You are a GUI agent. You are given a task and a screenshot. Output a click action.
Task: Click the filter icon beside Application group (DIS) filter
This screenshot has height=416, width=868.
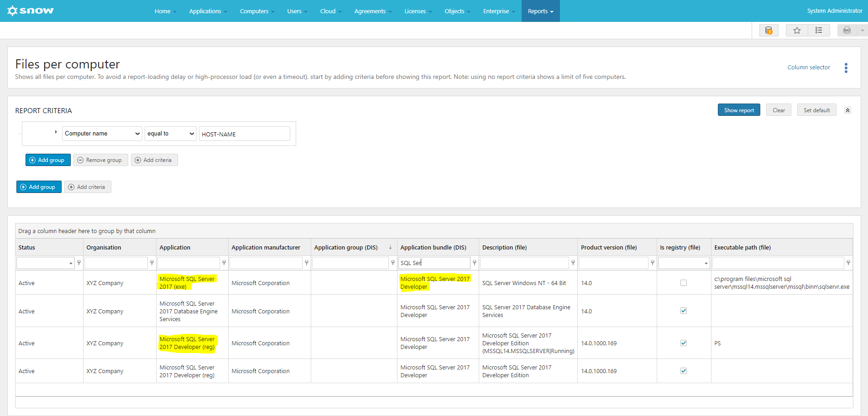(393, 263)
